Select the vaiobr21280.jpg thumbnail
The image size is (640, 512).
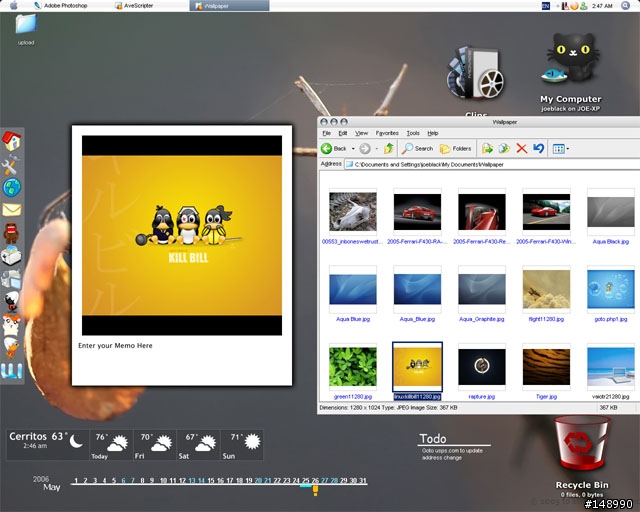click(x=611, y=367)
